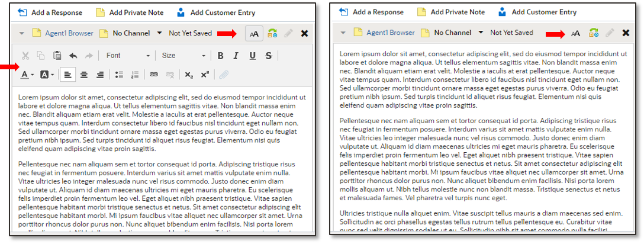Image resolution: width=644 pixels, height=244 pixels.
Task: Click Agent1 Browser link in toolbar-visible panel
Action: [69, 33]
